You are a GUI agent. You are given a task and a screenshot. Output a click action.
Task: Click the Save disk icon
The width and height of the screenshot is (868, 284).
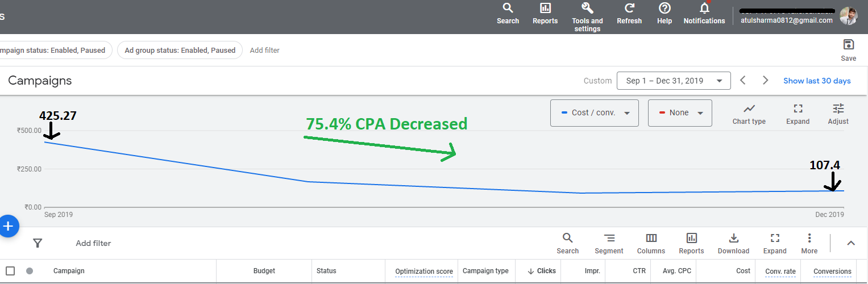[848, 45]
